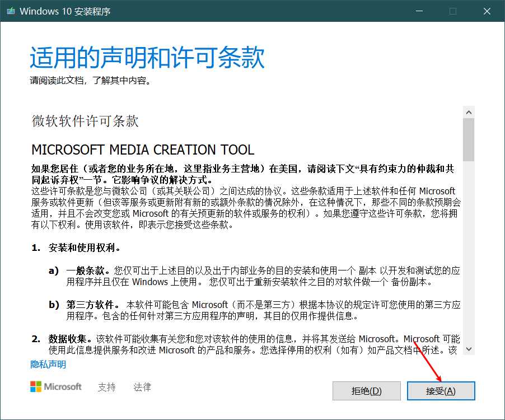Viewport: 505px width, 420px height.
Task: Click the subtitle 请阅读此文档，了解其中内容
Action: [x=91, y=80]
